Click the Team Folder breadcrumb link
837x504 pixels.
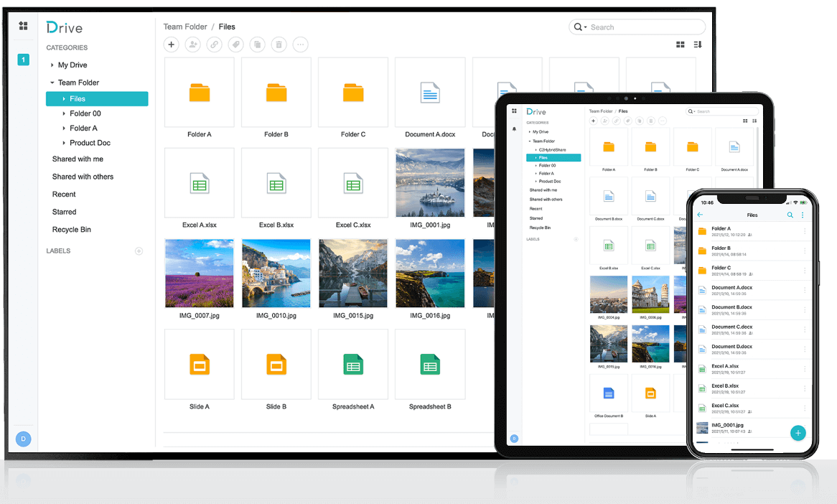pos(185,27)
